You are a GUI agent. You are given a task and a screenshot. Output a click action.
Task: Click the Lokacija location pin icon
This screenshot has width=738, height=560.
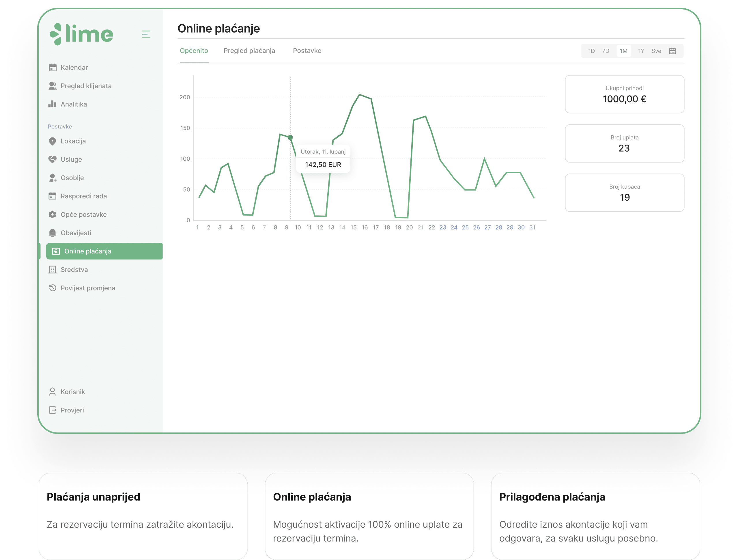(x=53, y=141)
